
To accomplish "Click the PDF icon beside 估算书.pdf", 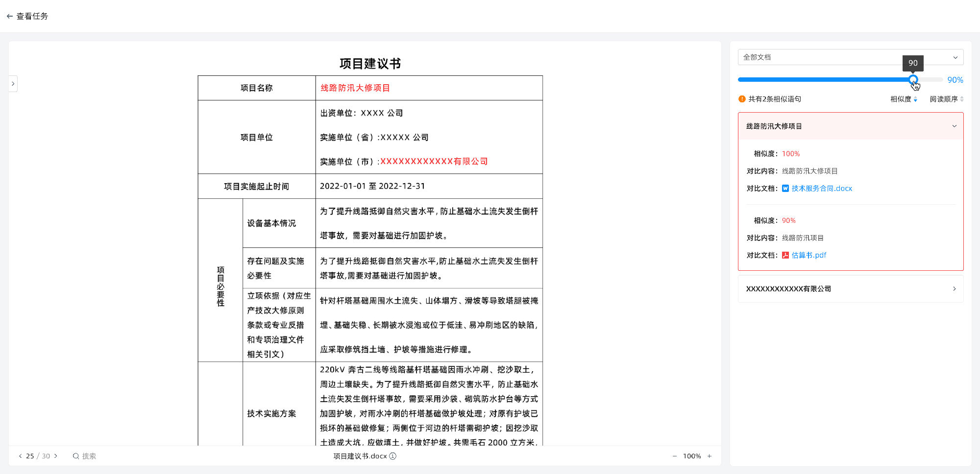I will point(785,255).
